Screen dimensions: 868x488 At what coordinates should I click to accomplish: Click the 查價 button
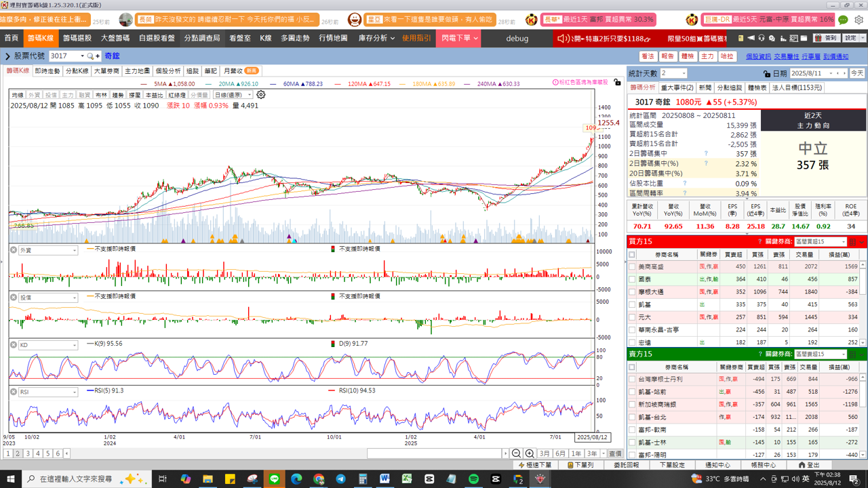tap(614, 453)
